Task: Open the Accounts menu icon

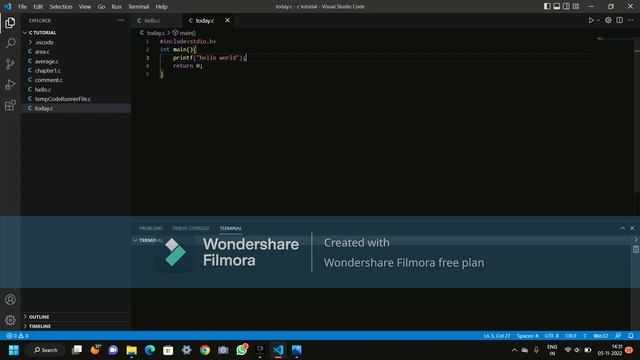Action: tap(10, 299)
